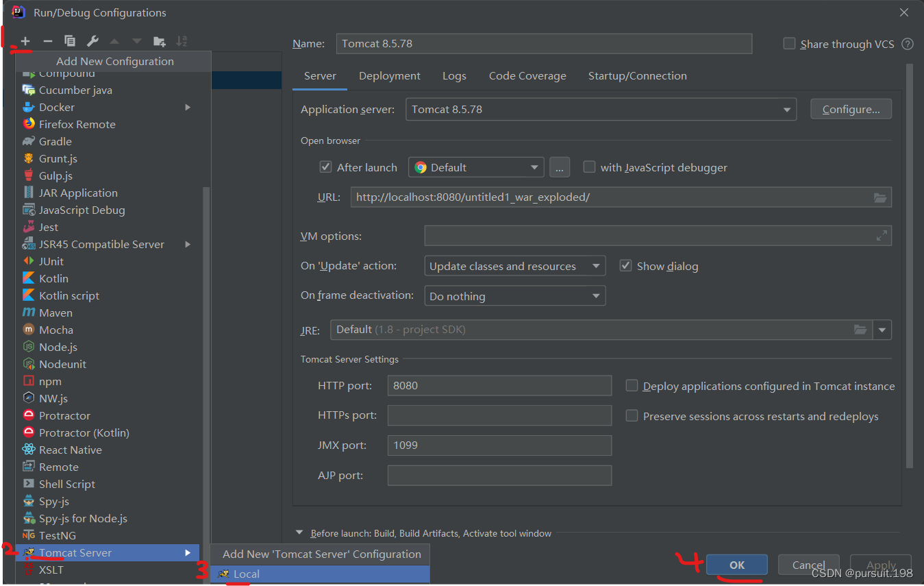Click the Share through VCS help icon

[908, 44]
